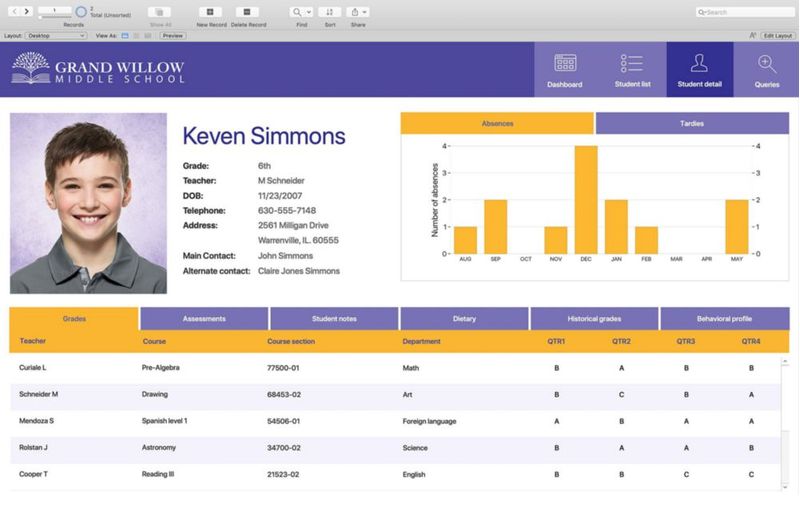
Task: Click the DEC absences bar
Action: pyautogui.click(x=586, y=200)
